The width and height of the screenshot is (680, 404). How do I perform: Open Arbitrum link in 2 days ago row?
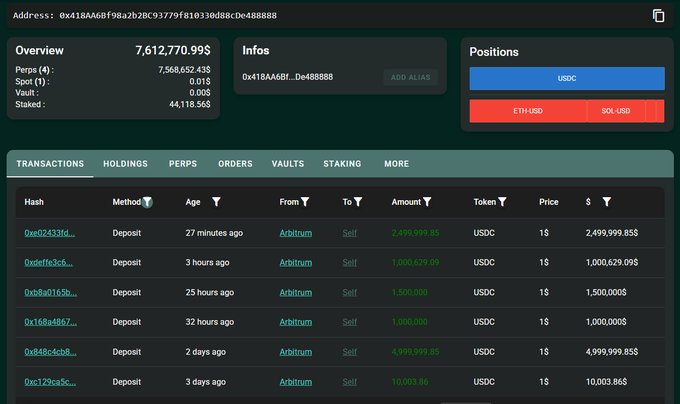click(296, 352)
